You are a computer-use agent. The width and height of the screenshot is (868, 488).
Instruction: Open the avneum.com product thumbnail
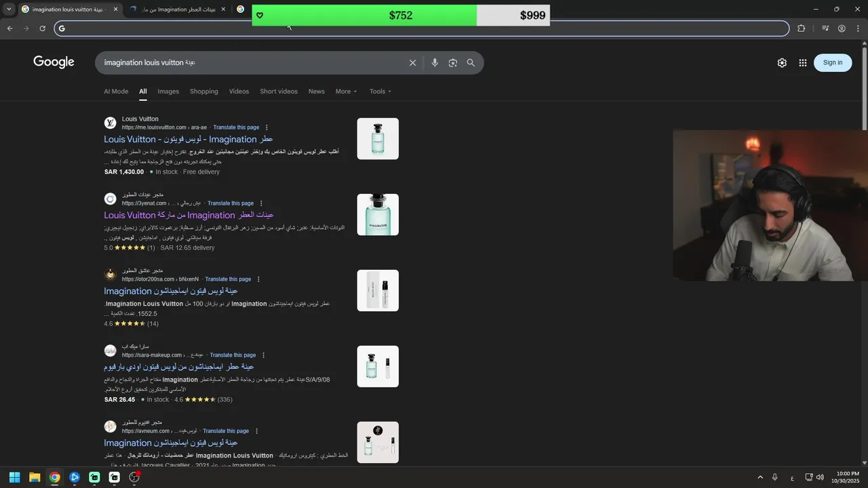coord(378,443)
